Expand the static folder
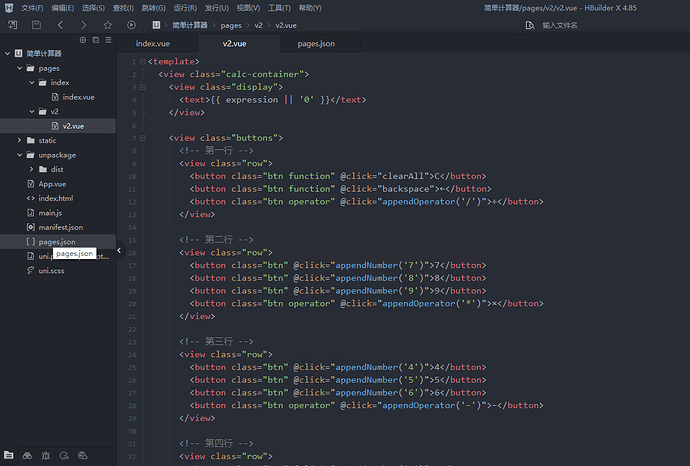The image size is (690, 466). click(x=19, y=141)
